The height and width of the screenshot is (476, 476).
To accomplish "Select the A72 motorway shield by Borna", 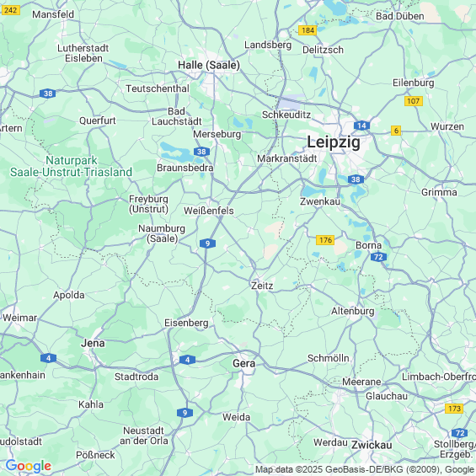I will [378, 257].
